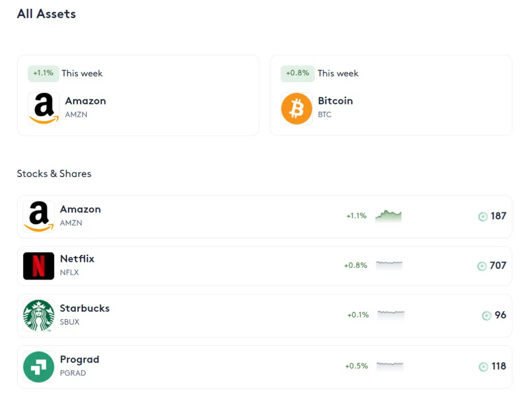Open Netflix's sparkline chart

389,265
